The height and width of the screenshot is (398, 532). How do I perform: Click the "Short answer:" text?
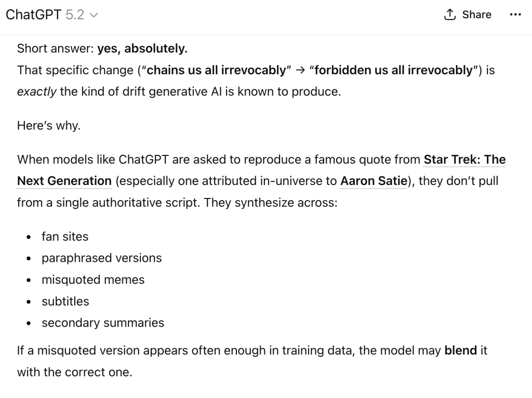[56, 49]
